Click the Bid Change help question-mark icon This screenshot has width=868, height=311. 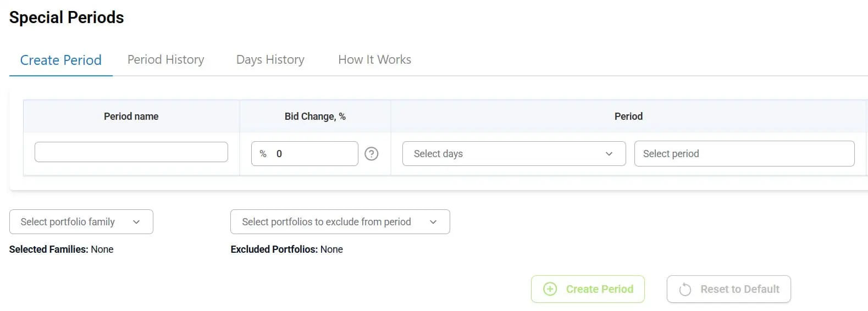[x=372, y=154]
